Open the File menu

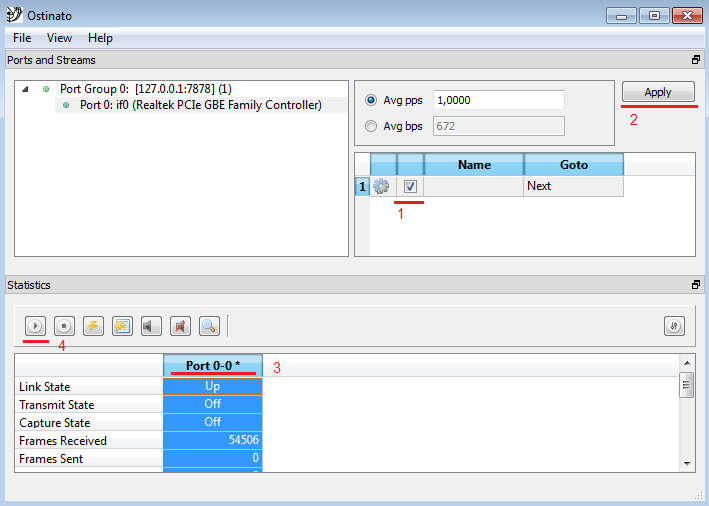click(22, 38)
